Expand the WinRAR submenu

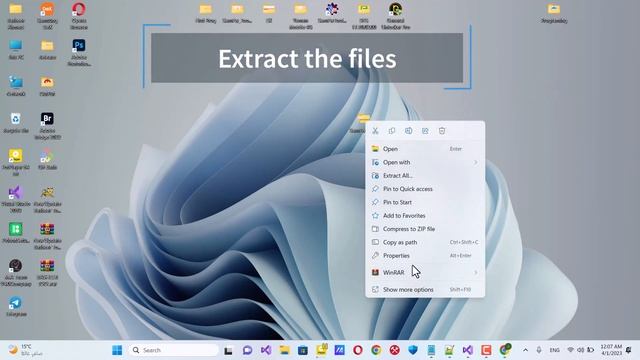tap(425, 273)
